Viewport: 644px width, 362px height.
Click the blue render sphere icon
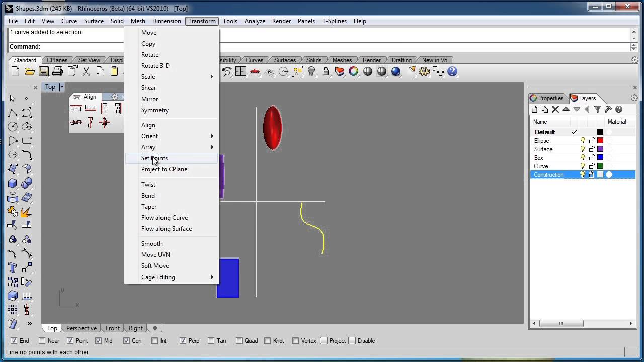tap(396, 71)
